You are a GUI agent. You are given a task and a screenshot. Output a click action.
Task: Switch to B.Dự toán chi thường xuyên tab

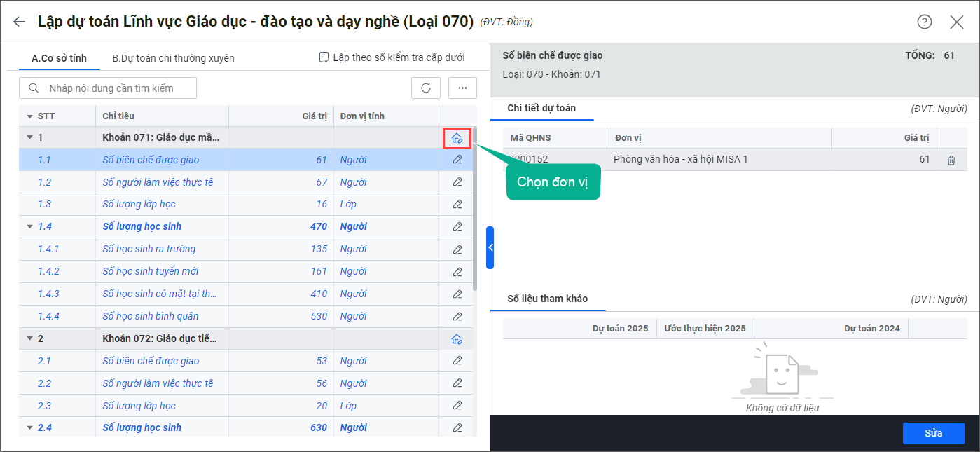click(173, 58)
